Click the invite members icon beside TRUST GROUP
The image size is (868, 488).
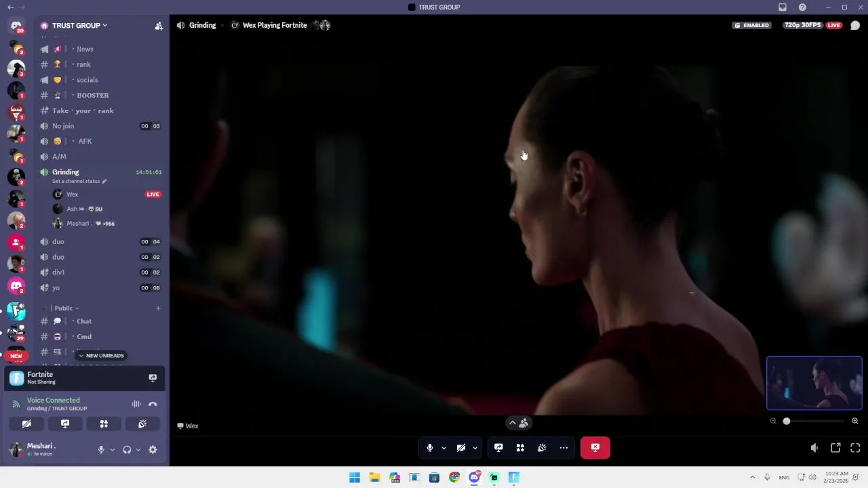[159, 26]
